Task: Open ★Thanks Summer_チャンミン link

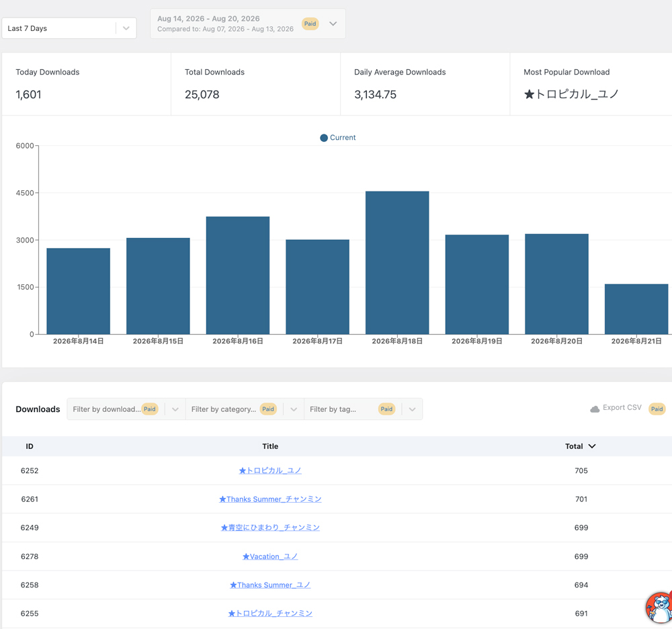Action: (x=270, y=499)
